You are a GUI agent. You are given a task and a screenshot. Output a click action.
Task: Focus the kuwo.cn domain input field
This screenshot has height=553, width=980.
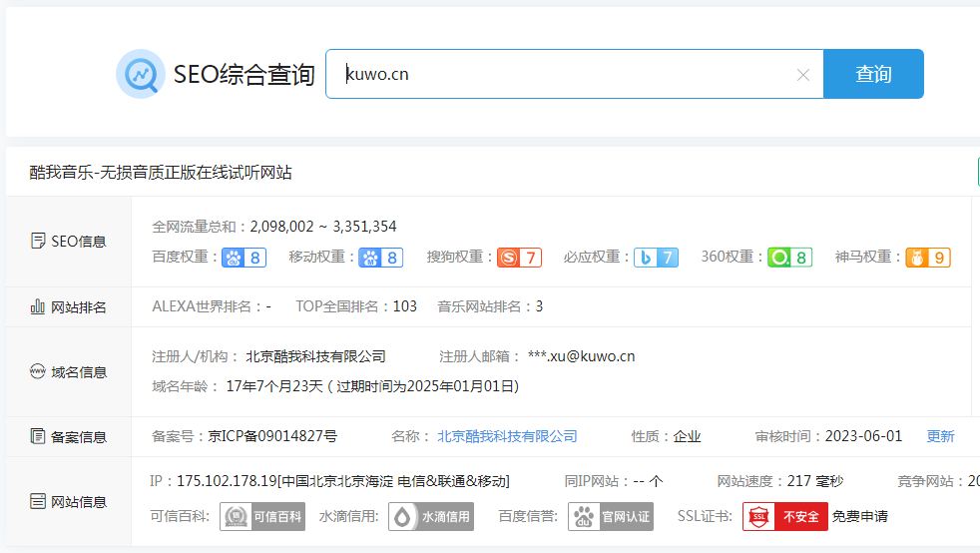point(575,74)
